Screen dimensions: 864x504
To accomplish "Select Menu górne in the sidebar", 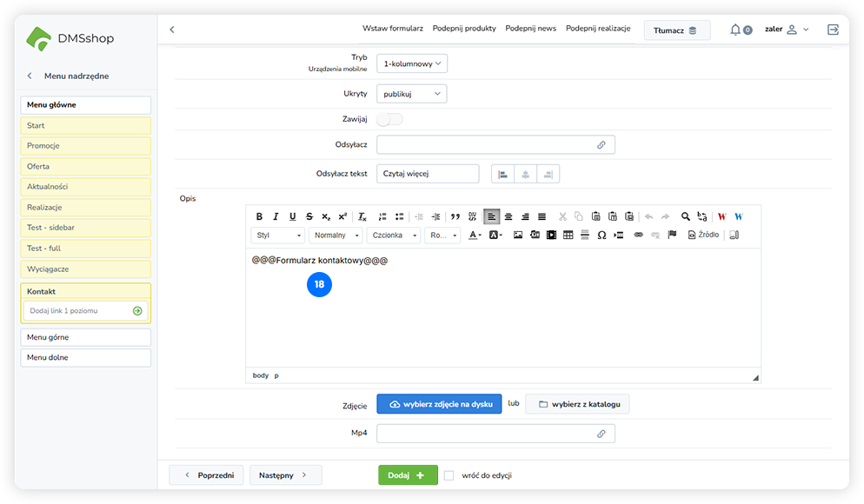I will [x=85, y=337].
